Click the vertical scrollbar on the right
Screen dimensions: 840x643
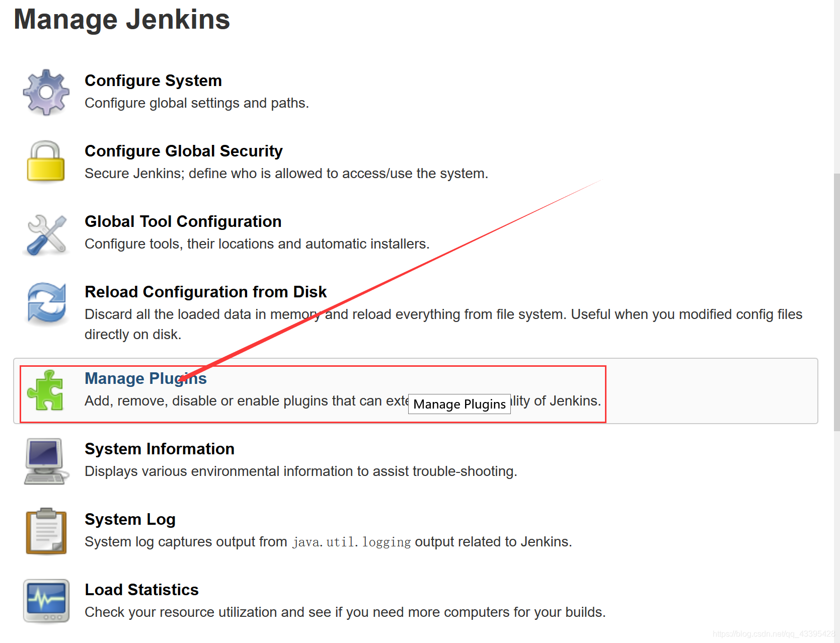point(836,302)
